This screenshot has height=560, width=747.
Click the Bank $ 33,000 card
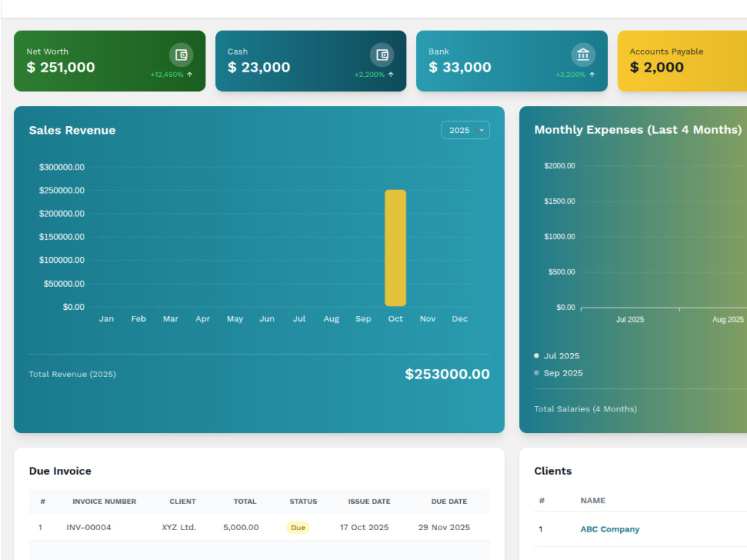[512, 61]
